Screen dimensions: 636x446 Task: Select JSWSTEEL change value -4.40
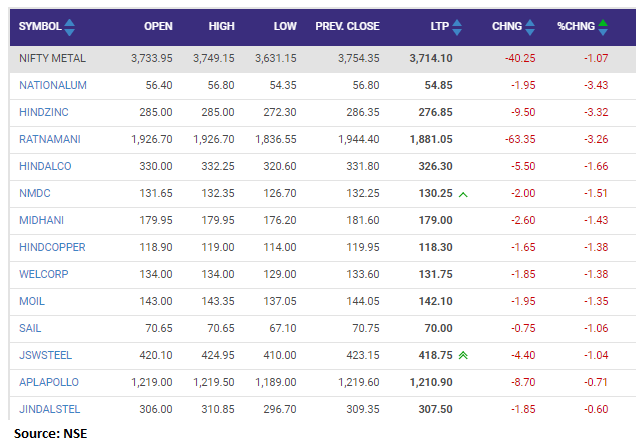(523, 355)
